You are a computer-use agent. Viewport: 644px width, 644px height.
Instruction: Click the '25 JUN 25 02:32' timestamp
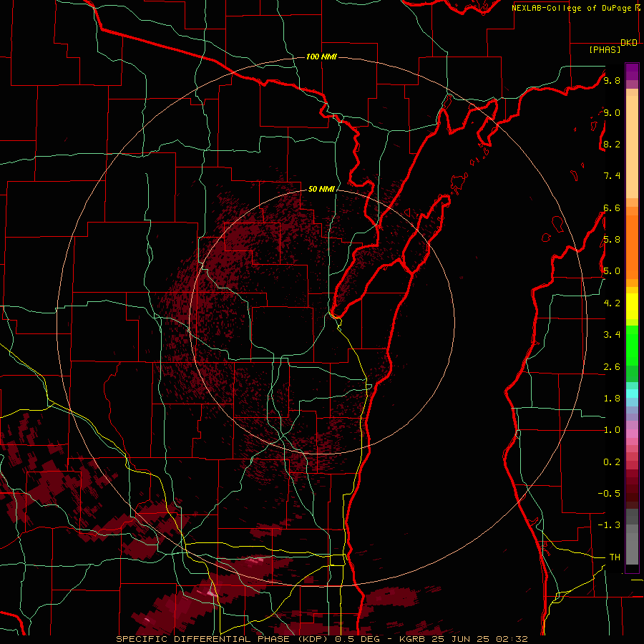click(479, 639)
